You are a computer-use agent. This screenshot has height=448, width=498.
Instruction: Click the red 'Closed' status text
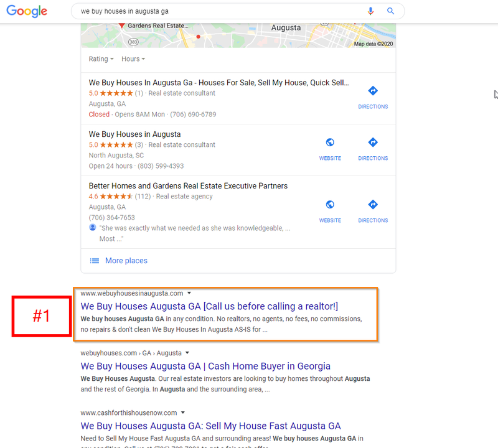tap(99, 114)
